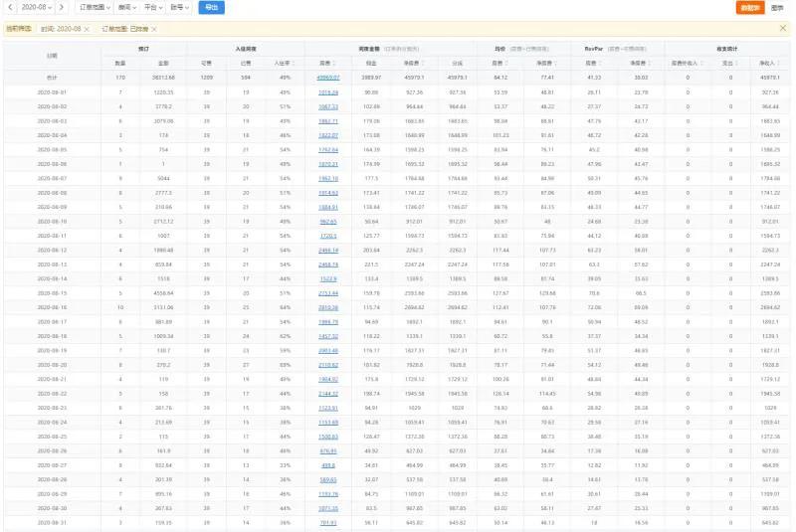Click total booking count 170
The width and height of the screenshot is (796, 532).
120,78
